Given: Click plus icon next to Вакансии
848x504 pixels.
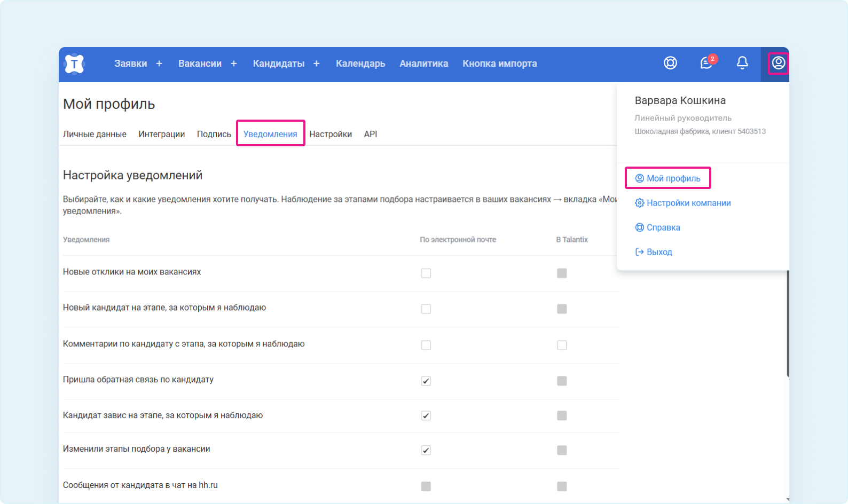Looking at the screenshot, I should tap(234, 64).
